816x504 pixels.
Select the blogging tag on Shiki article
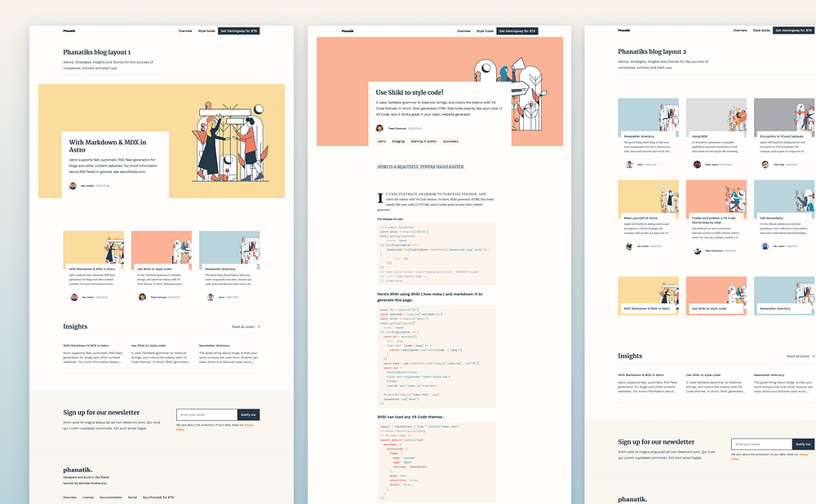[x=398, y=141]
